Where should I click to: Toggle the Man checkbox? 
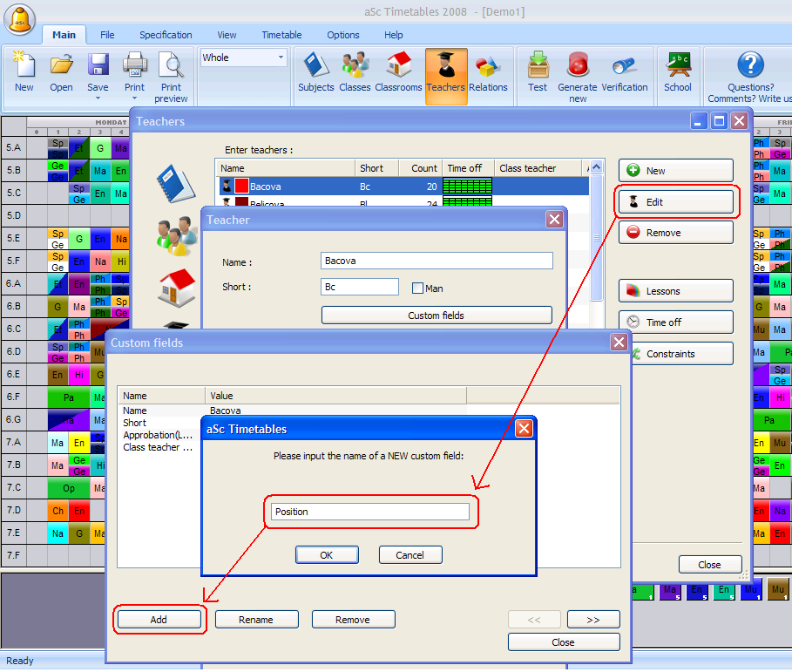point(417,288)
